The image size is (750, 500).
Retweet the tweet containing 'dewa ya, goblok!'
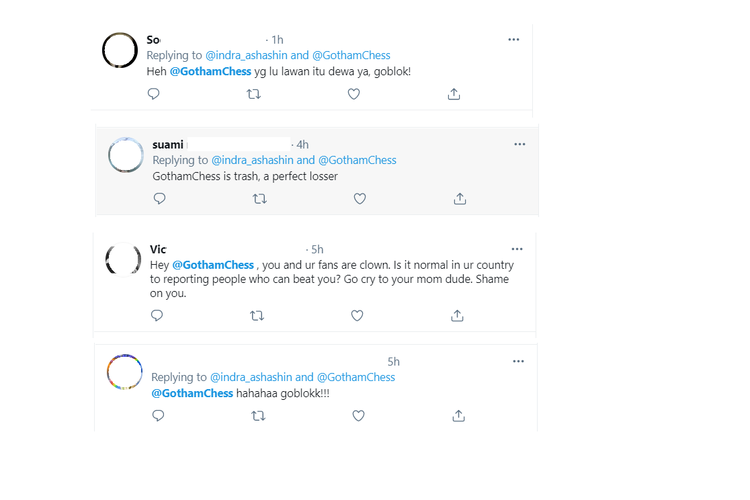click(253, 94)
